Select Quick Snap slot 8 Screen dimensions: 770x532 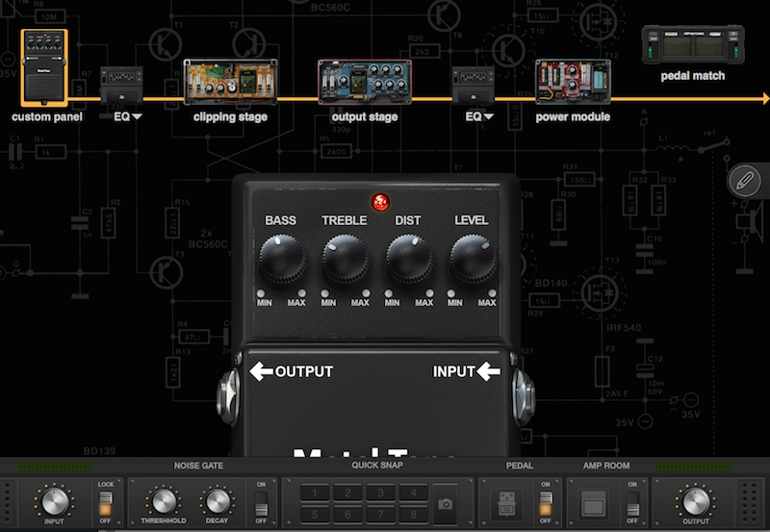(x=412, y=512)
